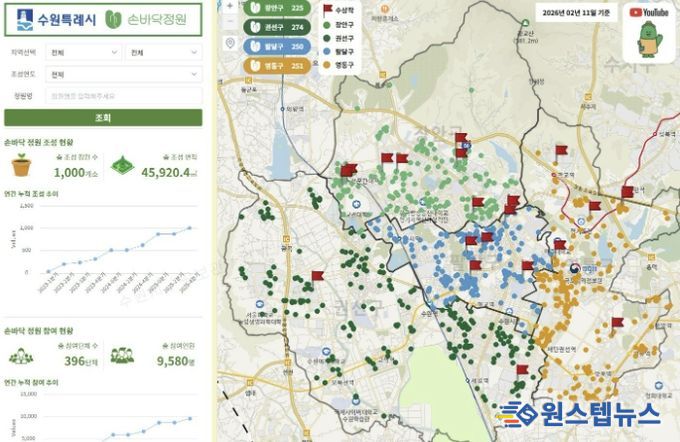Toggle the 팔달구 250 district filter
Image resolution: width=680 pixels, height=442 pixels.
pos(278,46)
